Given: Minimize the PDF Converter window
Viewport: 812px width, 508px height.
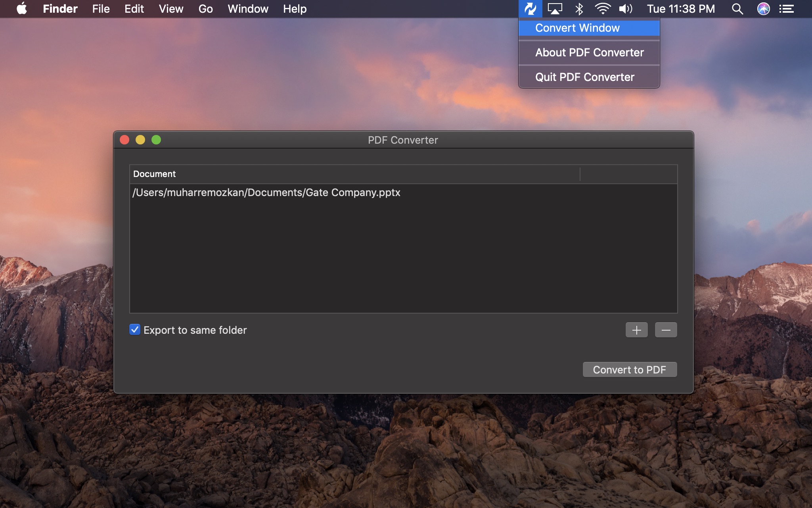Looking at the screenshot, I should coord(140,140).
